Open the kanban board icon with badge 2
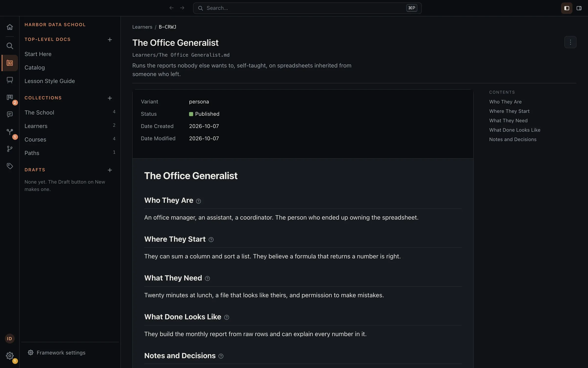Screen dimensions: 588x368 [x=10, y=97]
